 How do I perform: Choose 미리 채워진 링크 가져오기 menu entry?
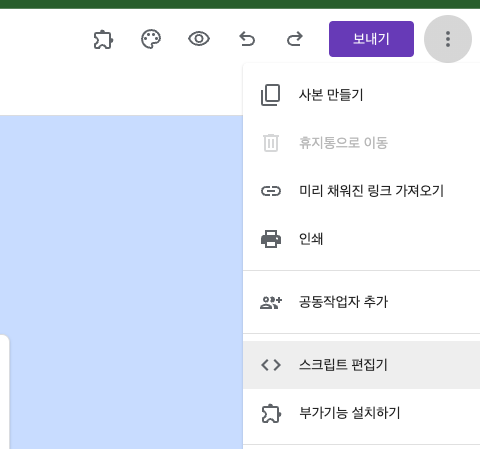pos(362,191)
